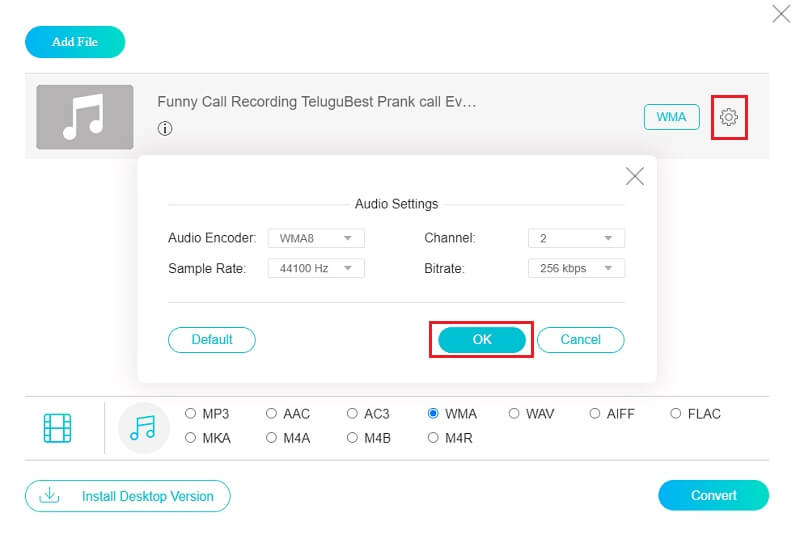This screenshot has width=800, height=534.
Task: Click the Add File button
Action: coord(75,42)
